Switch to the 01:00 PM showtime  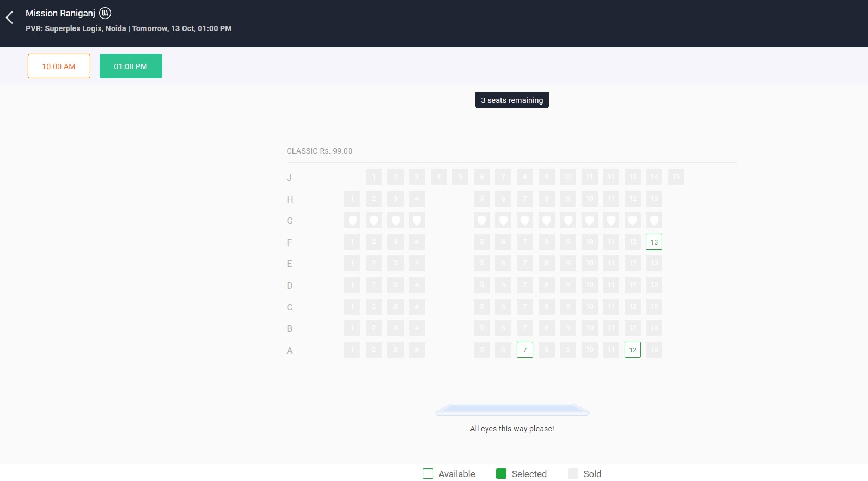[131, 66]
